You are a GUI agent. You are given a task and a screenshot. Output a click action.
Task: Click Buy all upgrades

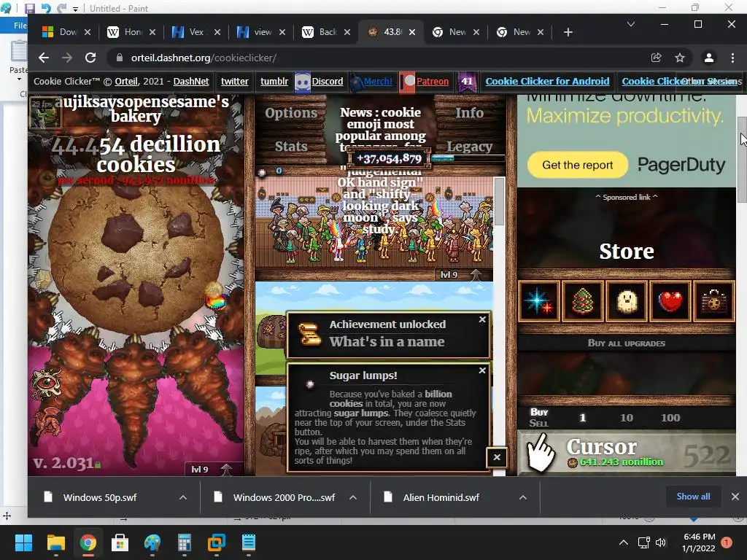pyautogui.click(x=627, y=343)
